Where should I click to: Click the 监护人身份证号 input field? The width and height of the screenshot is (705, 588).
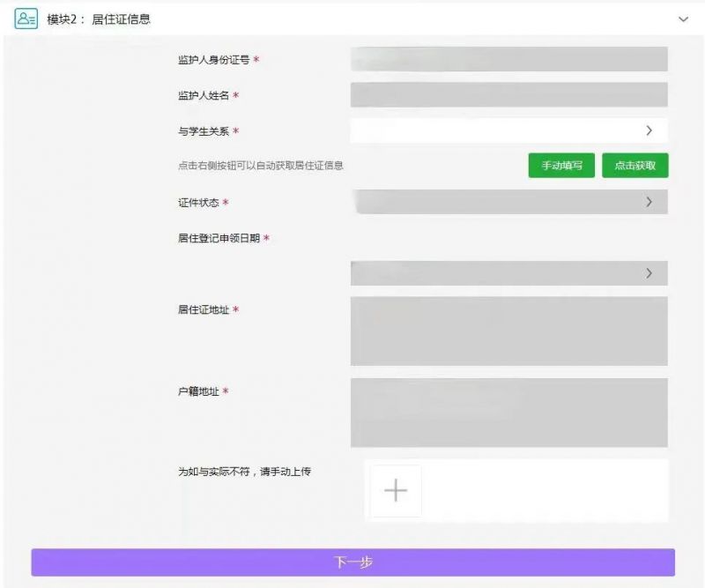coord(509,59)
